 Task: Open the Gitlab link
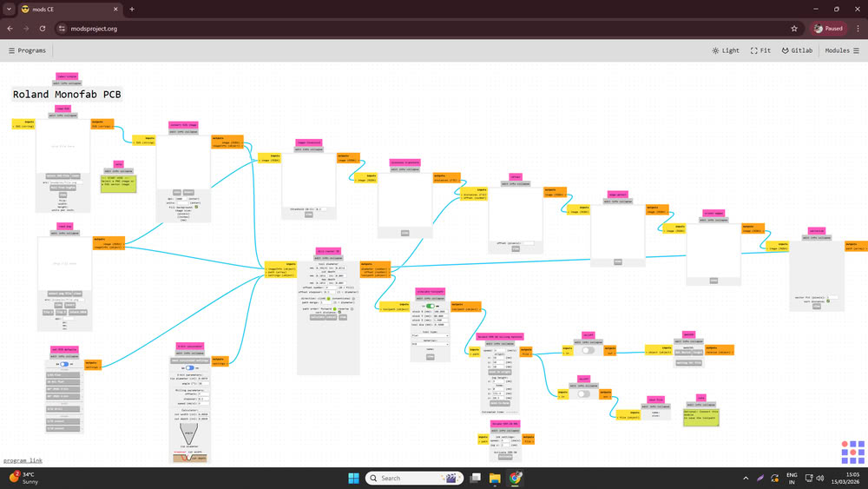coord(797,50)
